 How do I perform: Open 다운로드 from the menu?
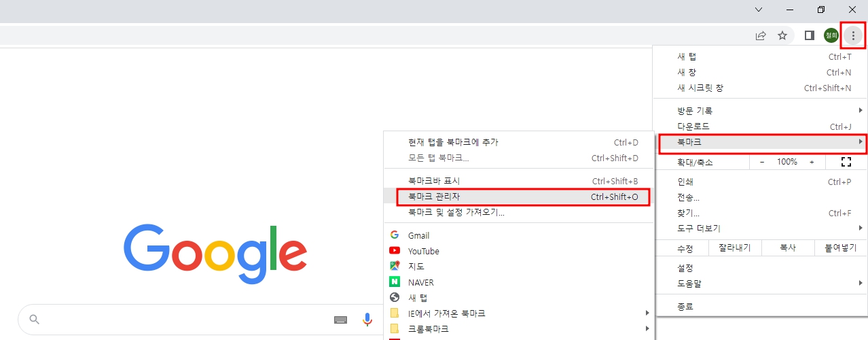tap(761, 126)
